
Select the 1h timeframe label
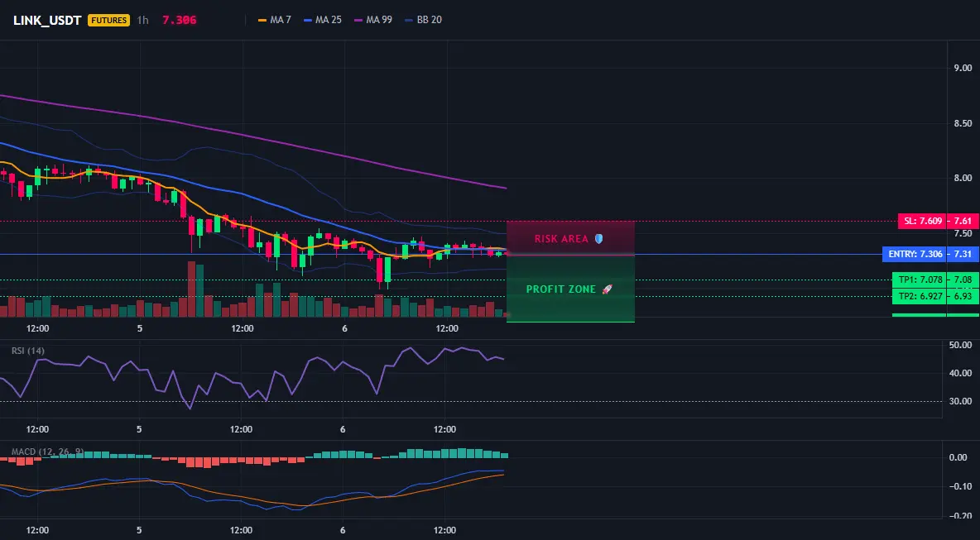142,20
